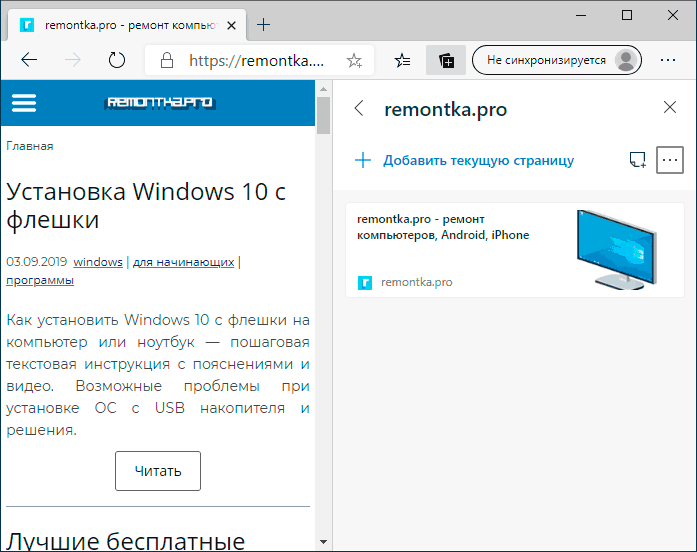The height and width of the screenshot is (552, 697).
Task: Click the Не синхронизируется profile button
Action: click(x=557, y=60)
